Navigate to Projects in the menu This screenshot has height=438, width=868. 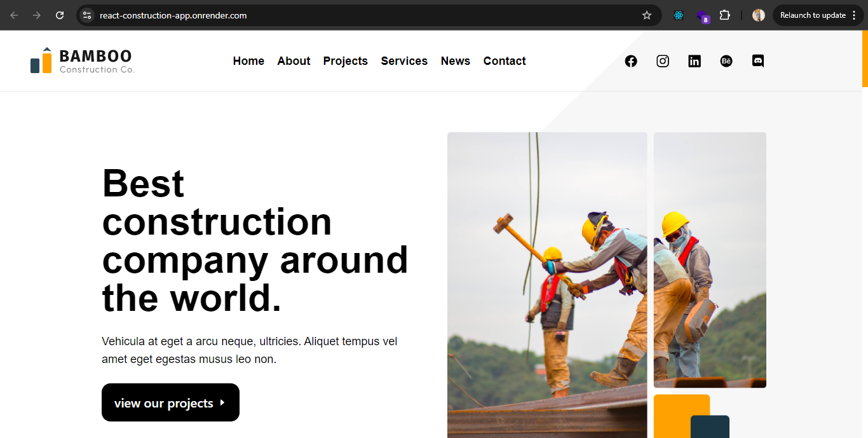pyautogui.click(x=345, y=61)
